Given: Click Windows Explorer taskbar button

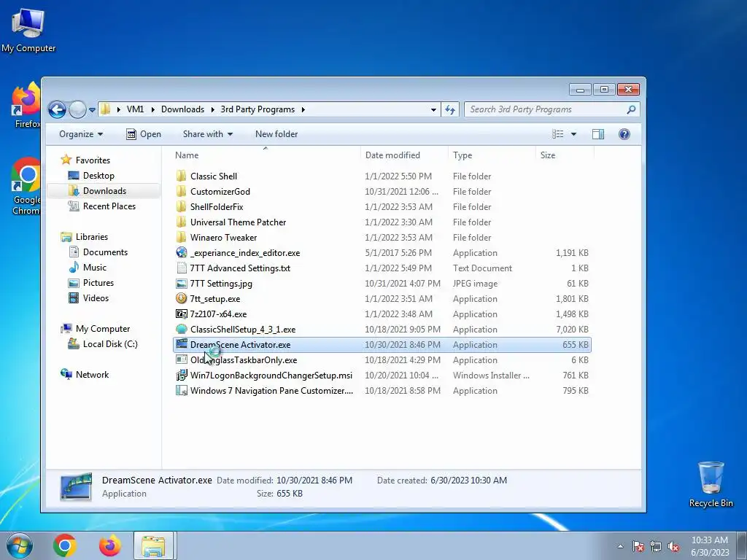Looking at the screenshot, I should pyautogui.click(x=153, y=545).
